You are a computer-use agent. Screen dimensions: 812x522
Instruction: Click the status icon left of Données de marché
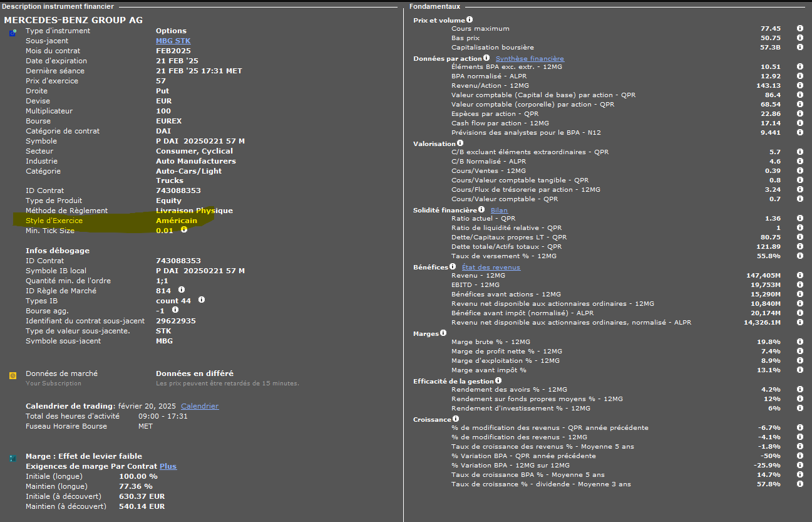tap(13, 375)
